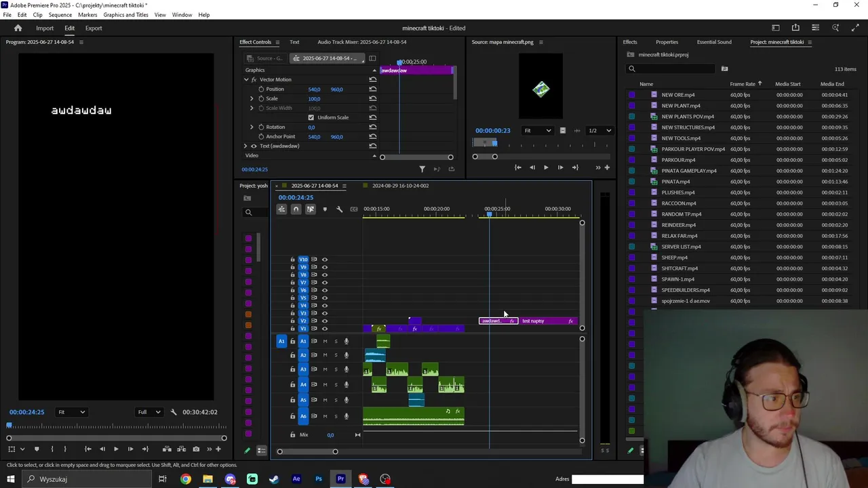
Task: Expand the Scale property
Action: [252, 98]
